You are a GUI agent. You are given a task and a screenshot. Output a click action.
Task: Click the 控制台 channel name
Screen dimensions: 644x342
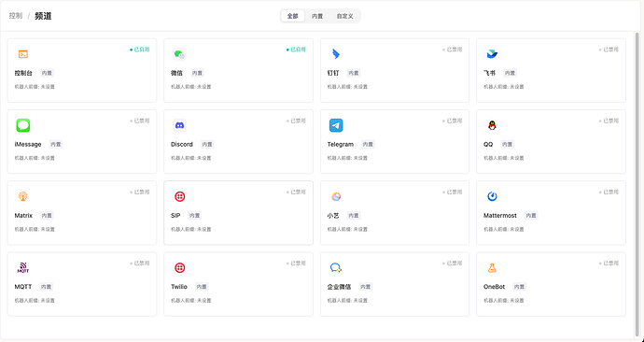click(x=23, y=73)
